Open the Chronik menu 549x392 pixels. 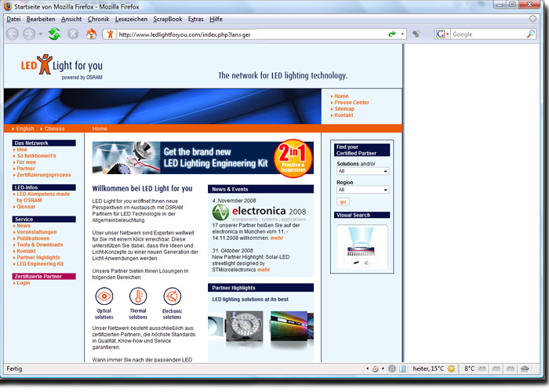tap(98, 20)
